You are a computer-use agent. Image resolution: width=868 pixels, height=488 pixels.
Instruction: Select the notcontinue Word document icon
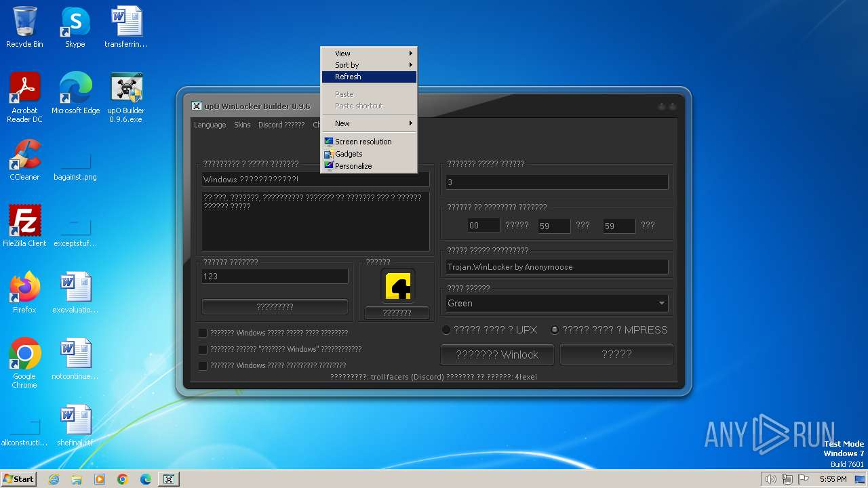[75, 359]
